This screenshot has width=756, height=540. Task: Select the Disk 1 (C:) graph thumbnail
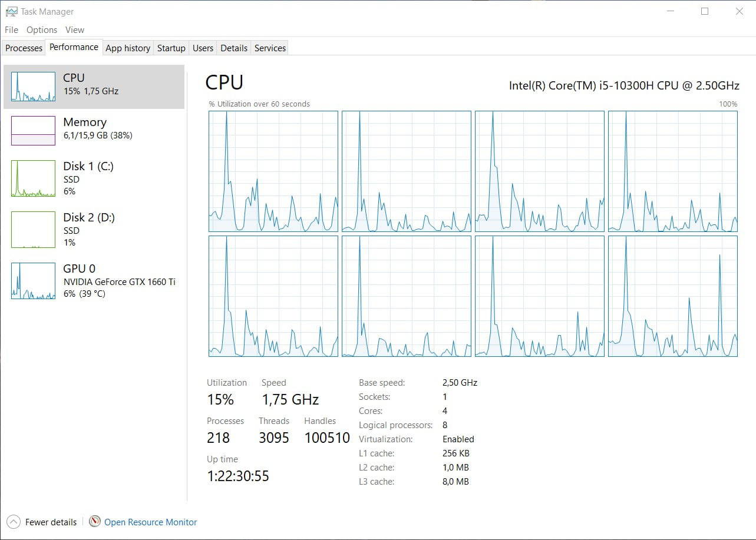click(x=33, y=178)
